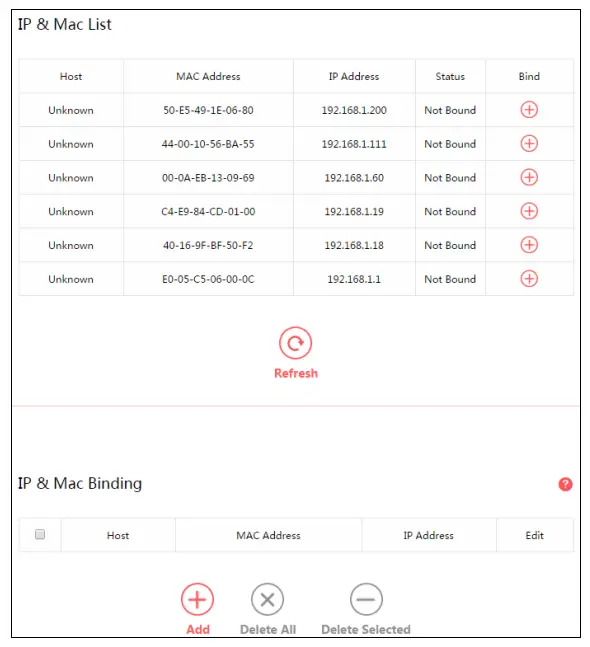Click IP Address header in IP & Mac Binding

coord(429,536)
